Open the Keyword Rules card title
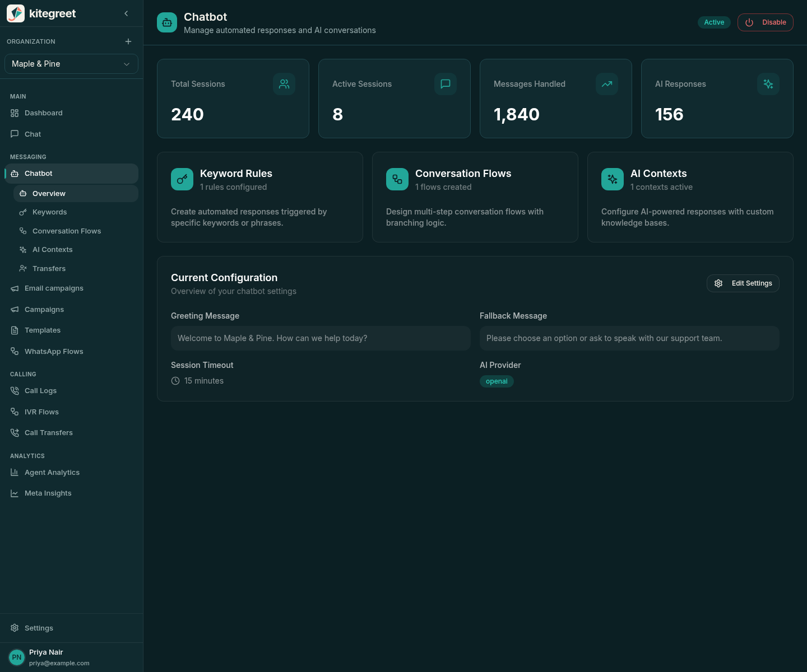This screenshot has width=807, height=672. click(236, 174)
